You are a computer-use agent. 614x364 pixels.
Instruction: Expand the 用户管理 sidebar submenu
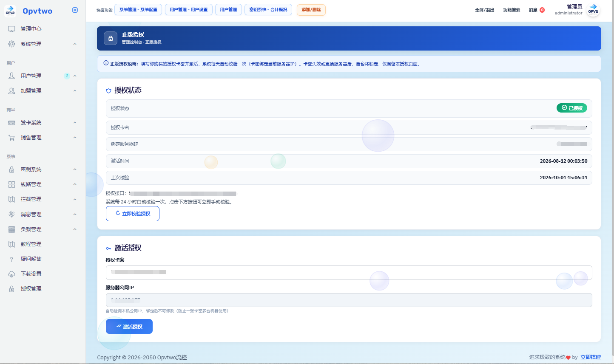tap(75, 76)
